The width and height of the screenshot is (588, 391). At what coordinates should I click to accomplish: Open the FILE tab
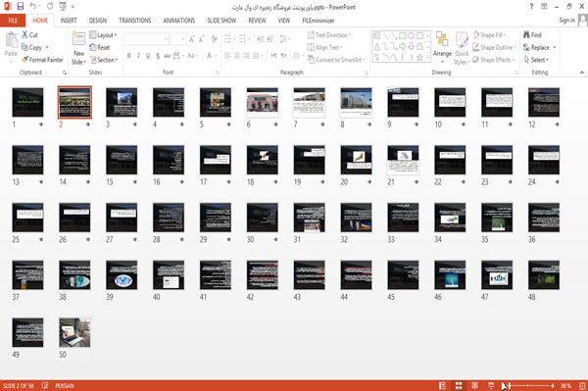coord(13,21)
